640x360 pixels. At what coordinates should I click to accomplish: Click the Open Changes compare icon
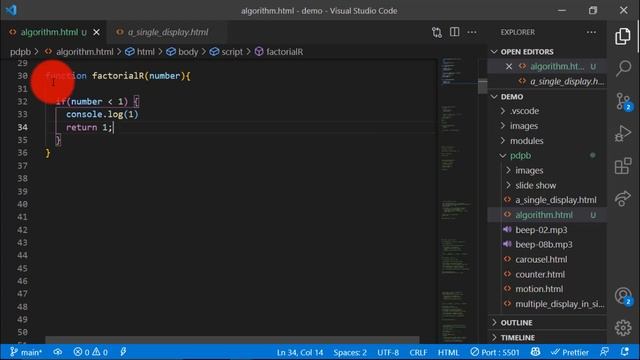pos(437,32)
